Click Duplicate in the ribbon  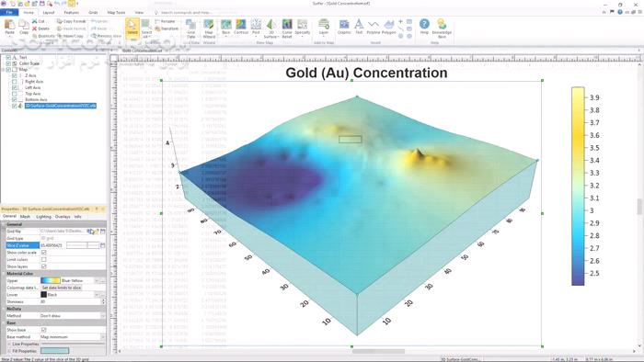(43, 36)
